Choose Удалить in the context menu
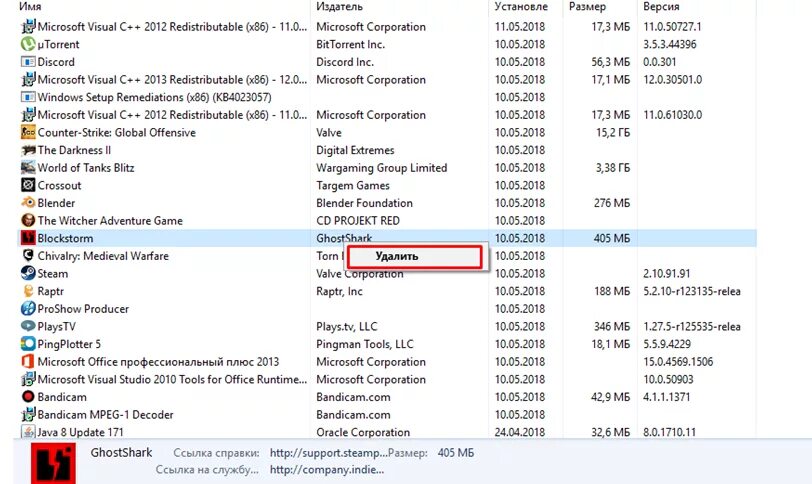The height and width of the screenshot is (484, 812). [x=415, y=257]
